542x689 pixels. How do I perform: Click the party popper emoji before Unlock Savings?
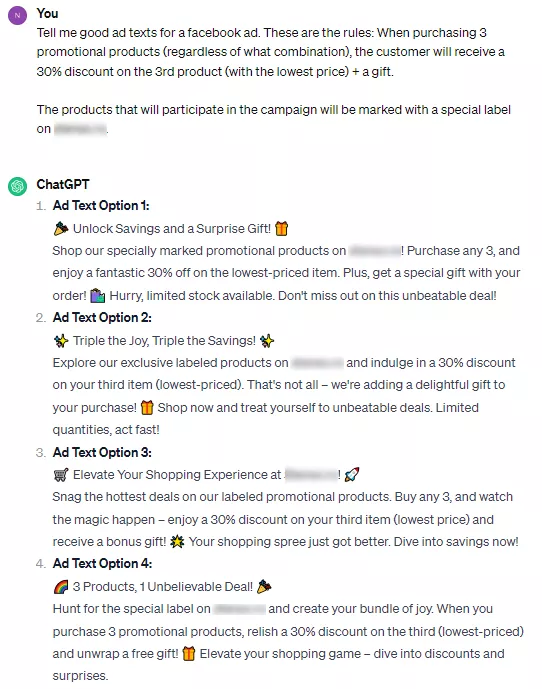(x=61, y=228)
